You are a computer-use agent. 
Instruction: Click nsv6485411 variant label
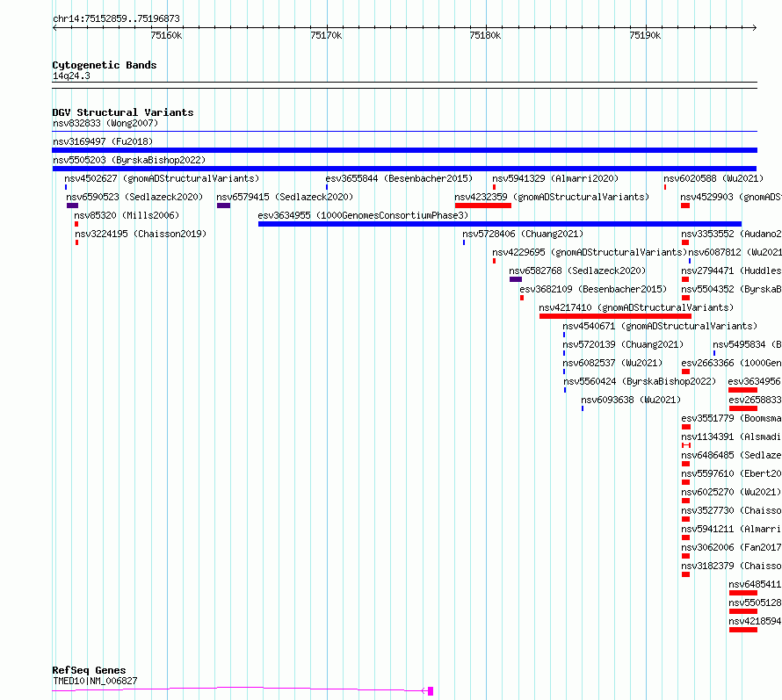[755, 584]
